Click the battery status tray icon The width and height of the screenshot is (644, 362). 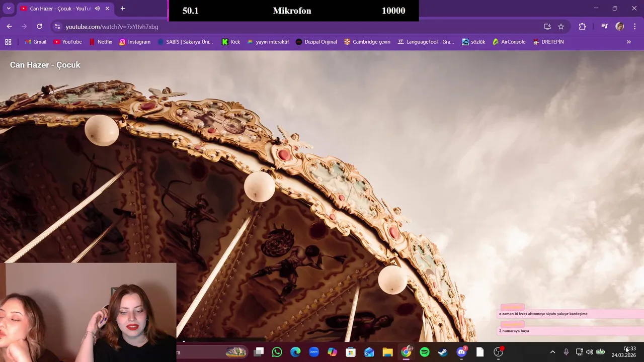pyautogui.click(x=600, y=352)
